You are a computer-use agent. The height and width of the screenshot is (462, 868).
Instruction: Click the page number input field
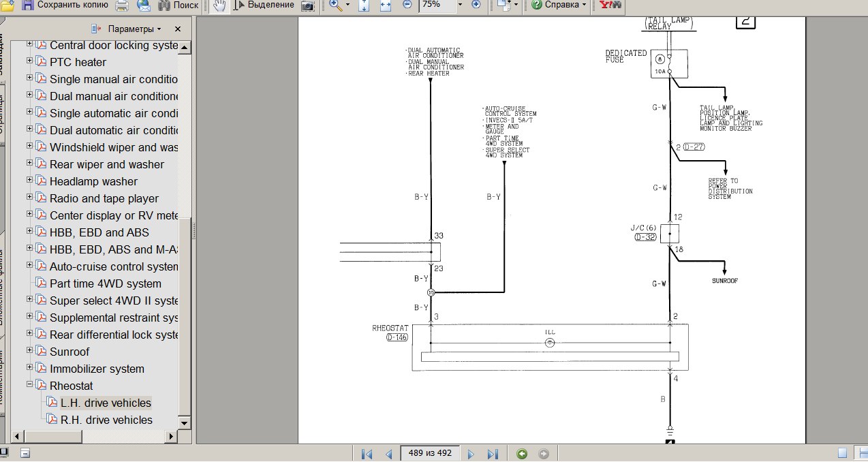(x=430, y=454)
